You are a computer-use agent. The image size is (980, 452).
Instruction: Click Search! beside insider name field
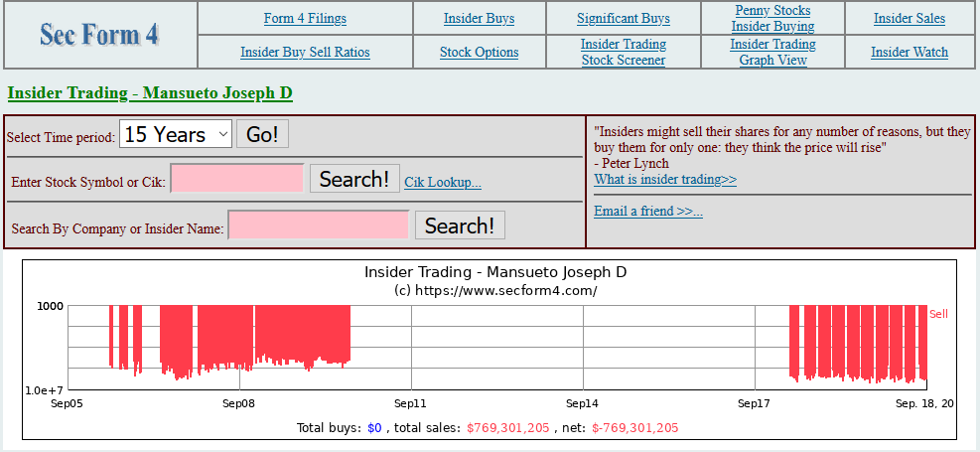coord(460,226)
